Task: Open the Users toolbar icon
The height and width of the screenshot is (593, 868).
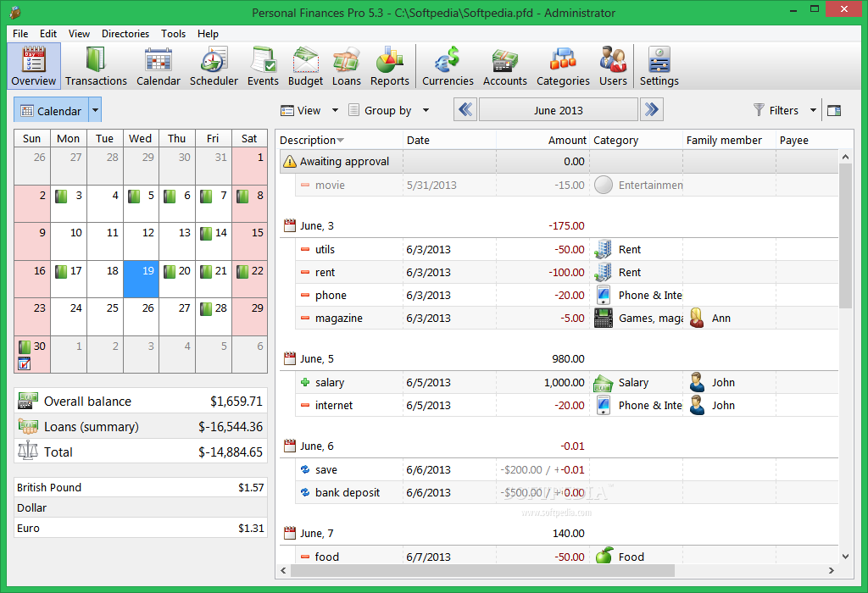Action: coord(614,66)
